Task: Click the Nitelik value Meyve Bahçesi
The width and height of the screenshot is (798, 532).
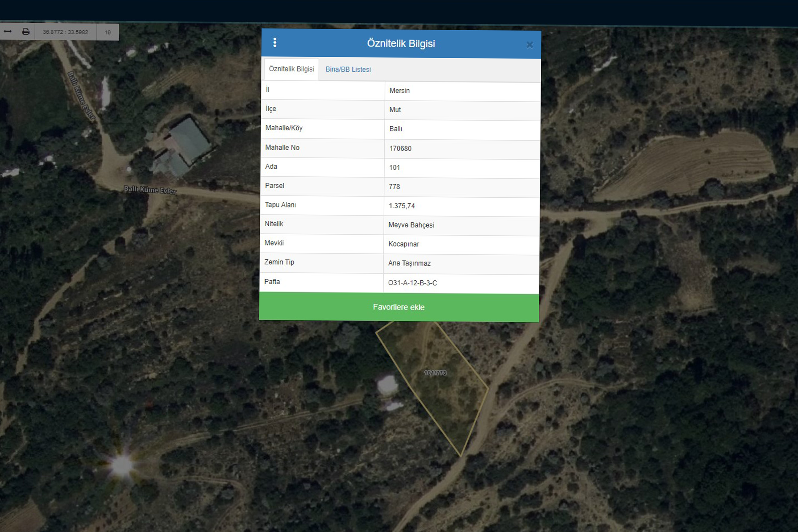Action: [x=411, y=225]
